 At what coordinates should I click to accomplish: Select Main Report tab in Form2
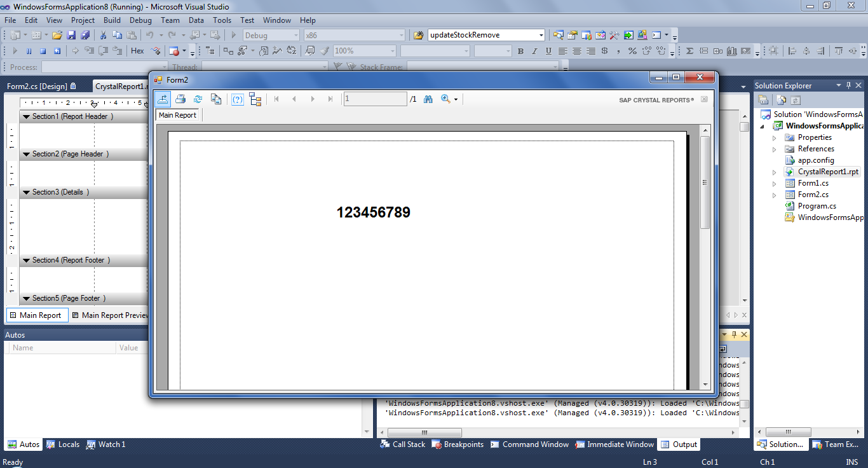tap(178, 115)
